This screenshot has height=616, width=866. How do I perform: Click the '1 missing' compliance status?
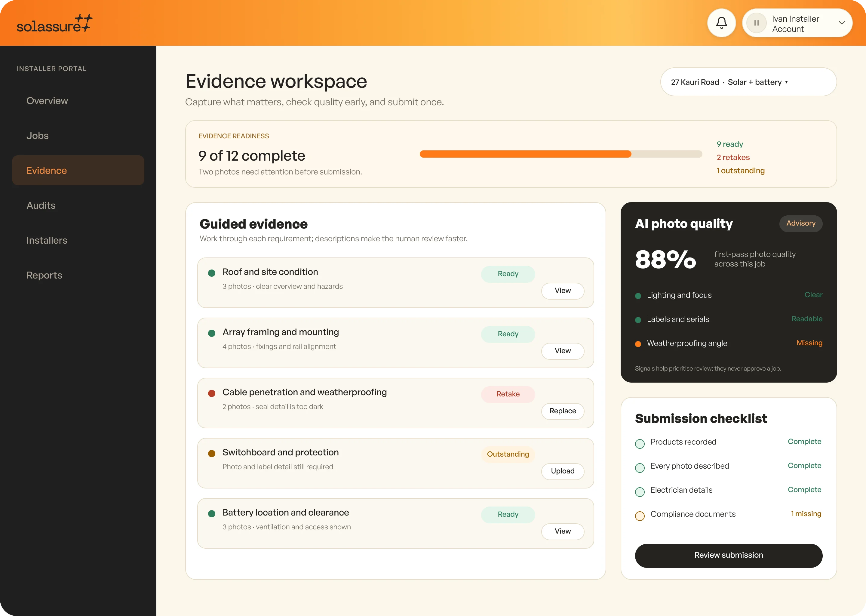806,514
